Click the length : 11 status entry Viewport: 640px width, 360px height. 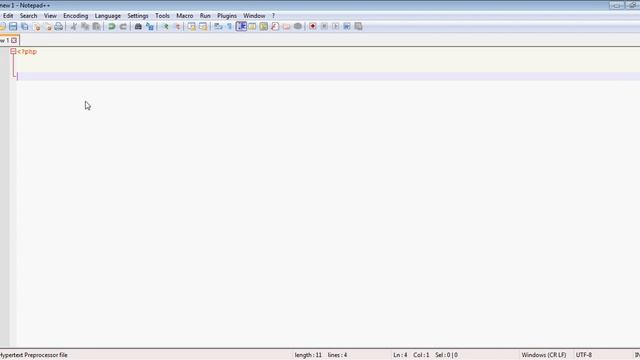click(308, 355)
